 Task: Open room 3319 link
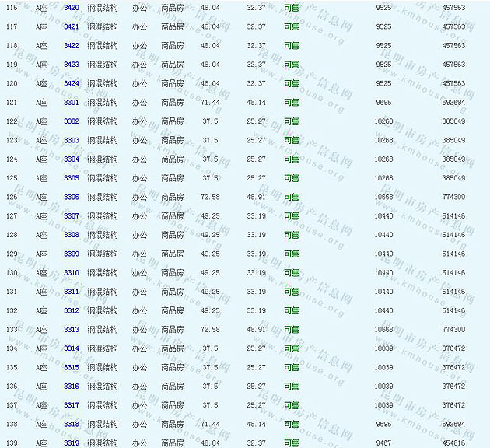[x=71, y=443]
